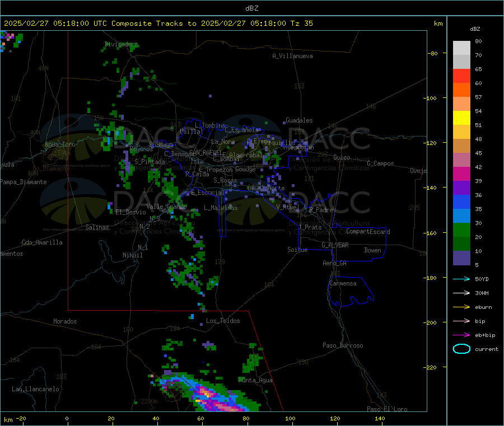Screen dimensions: 504x426
Task: Click the Paso_Barroso label
Action: pyautogui.click(x=343, y=345)
